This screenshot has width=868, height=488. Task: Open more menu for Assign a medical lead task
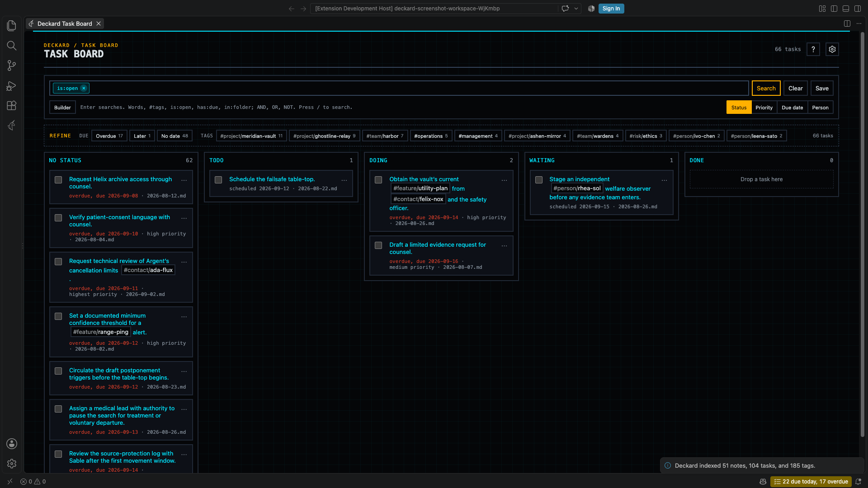coord(184,409)
